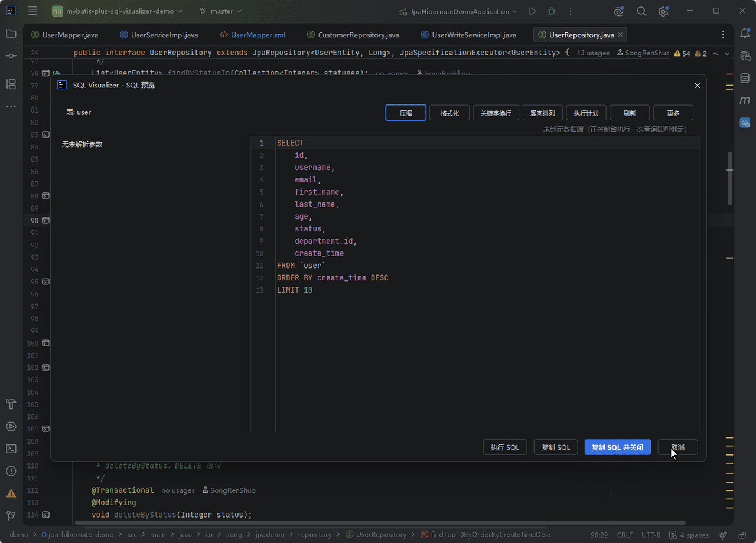Open the Notifications bell panel
Screen dimensions: 756x543
(x=745, y=34)
